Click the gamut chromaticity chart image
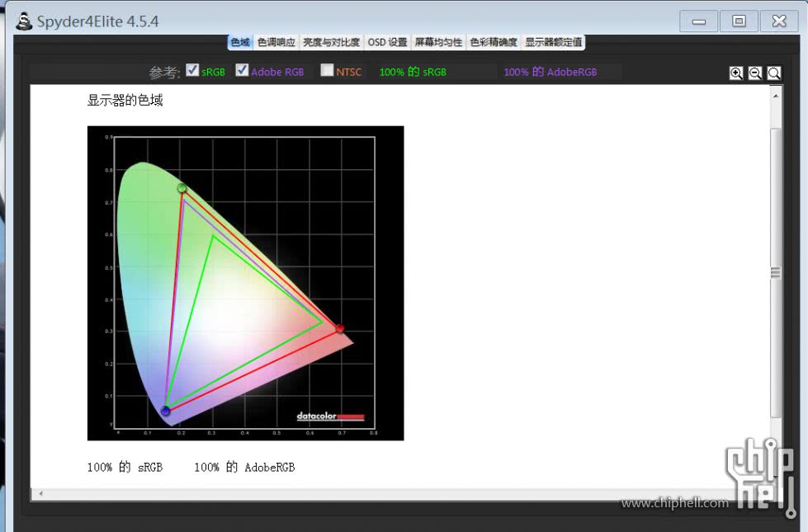 [245, 283]
